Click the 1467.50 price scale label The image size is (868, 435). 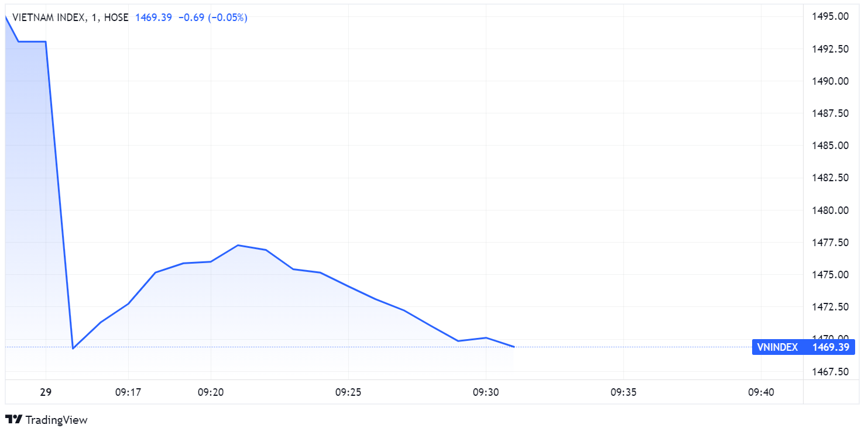click(829, 372)
